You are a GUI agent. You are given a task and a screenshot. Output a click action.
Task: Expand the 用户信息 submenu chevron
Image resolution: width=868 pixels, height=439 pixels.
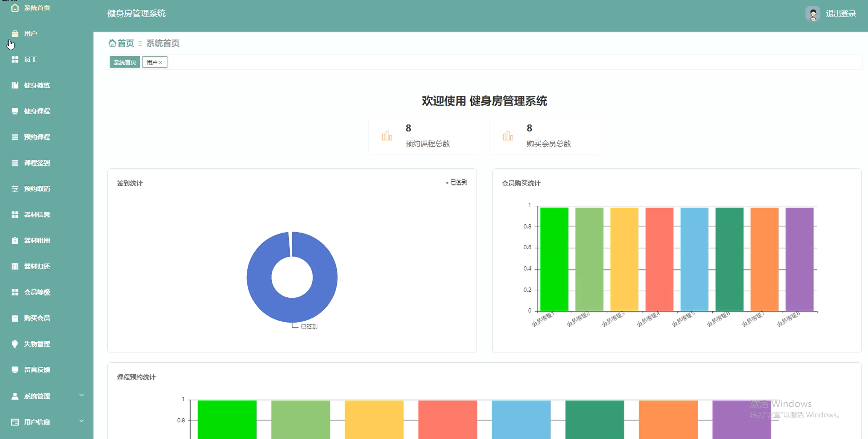[82, 421]
